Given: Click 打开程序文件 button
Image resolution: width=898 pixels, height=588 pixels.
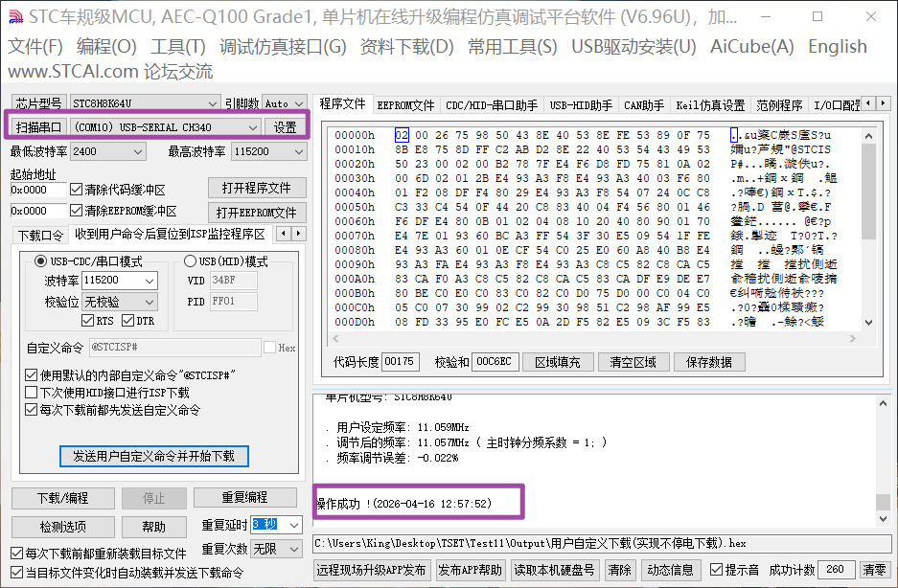Looking at the screenshot, I should (x=257, y=188).
